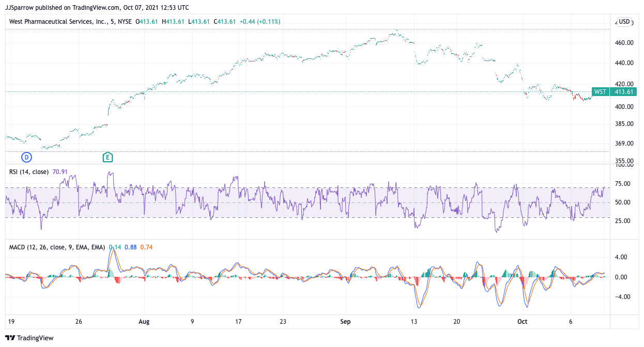Click the Oct label on the time axis
644x347 pixels.
coord(523,322)
